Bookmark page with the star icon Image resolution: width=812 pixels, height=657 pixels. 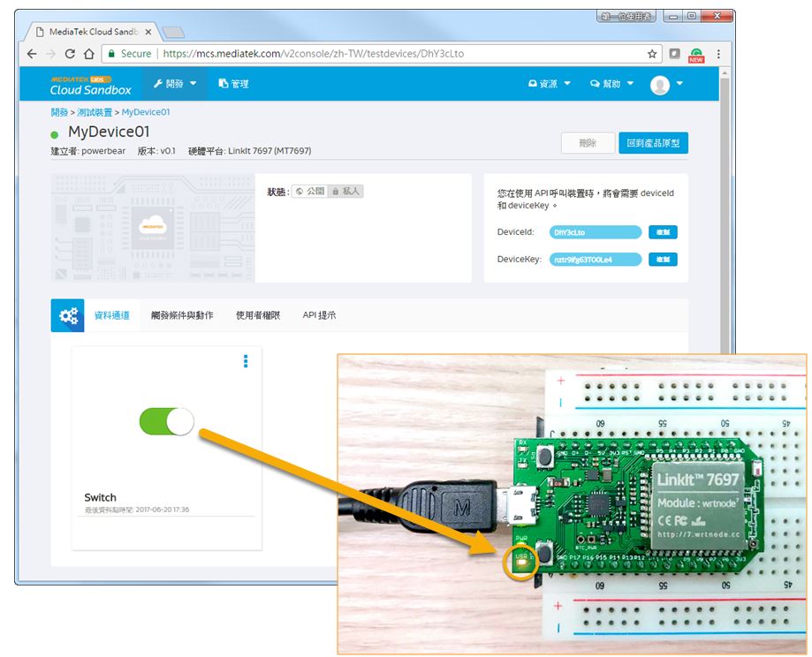[652, 54]
